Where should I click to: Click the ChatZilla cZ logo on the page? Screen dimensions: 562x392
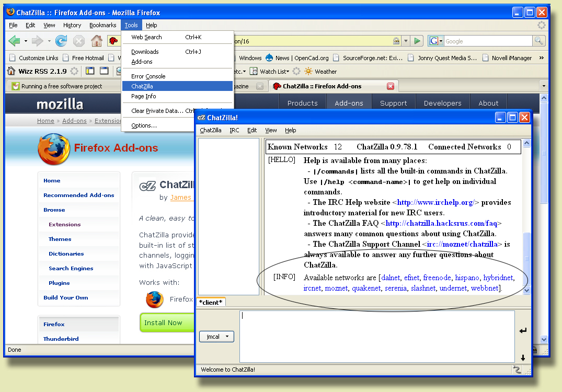(147, 186)
